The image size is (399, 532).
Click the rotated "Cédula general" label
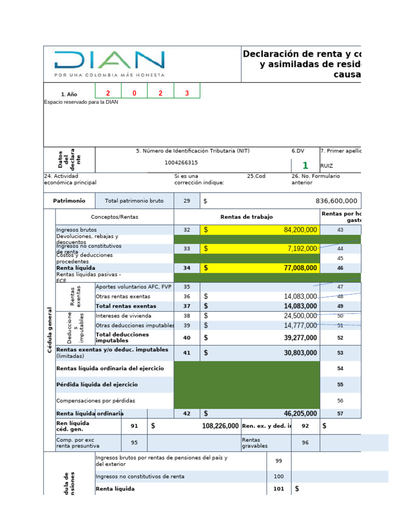49,330
